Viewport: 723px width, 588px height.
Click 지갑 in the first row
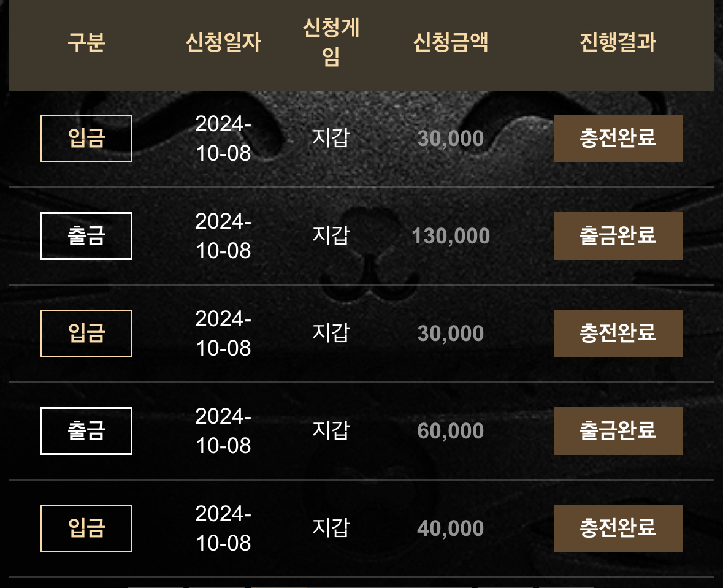tap(331, 138)
